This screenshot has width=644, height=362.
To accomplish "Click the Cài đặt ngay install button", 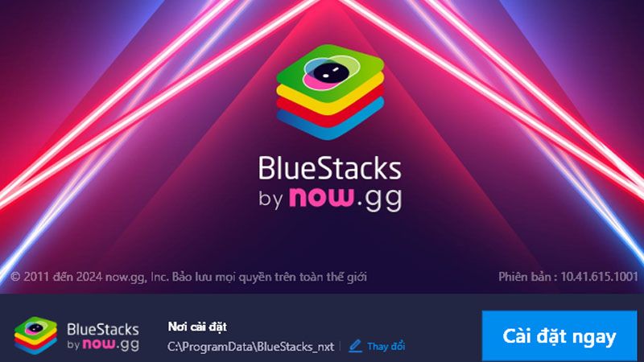I will [x=559, y=335].
